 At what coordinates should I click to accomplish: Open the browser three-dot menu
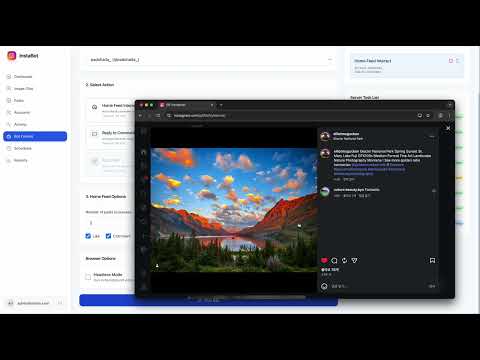[x=449, y=116]
